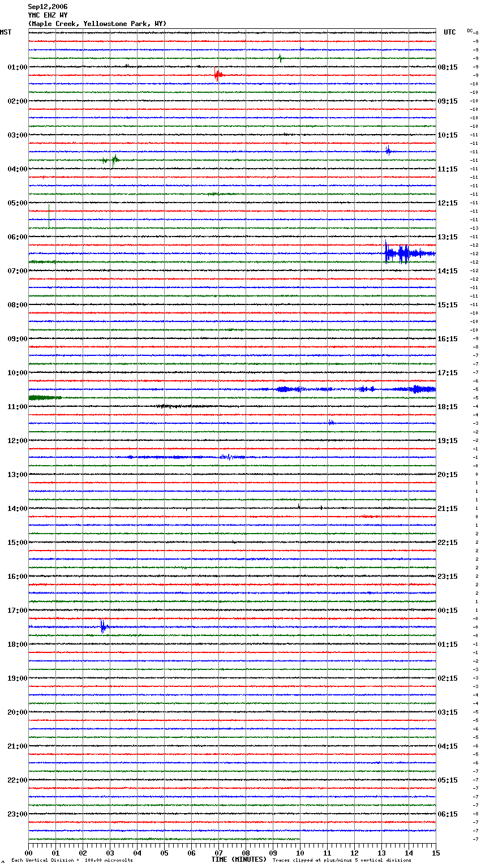Select the 12:00 MST time label
The width and height of the screenshot is (481, 868).
[x=18, y=441]
